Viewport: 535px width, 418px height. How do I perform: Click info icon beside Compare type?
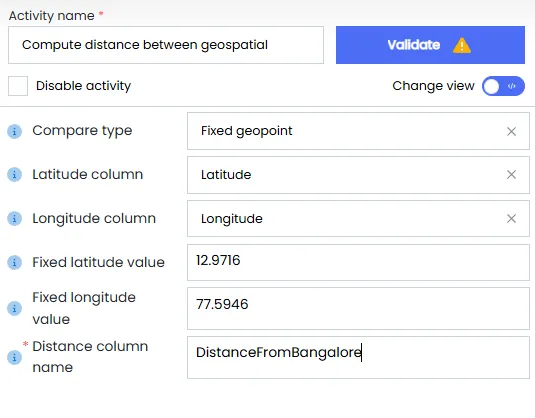(14, 131)
